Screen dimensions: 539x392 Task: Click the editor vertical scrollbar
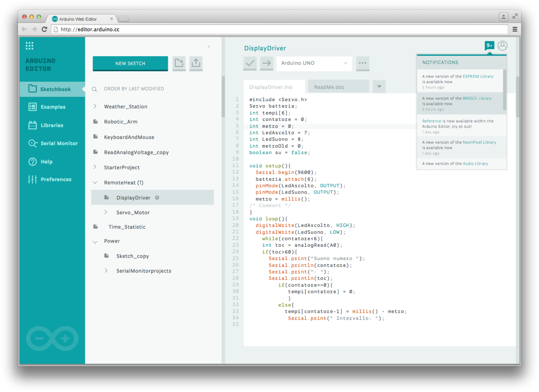[518, 97]
